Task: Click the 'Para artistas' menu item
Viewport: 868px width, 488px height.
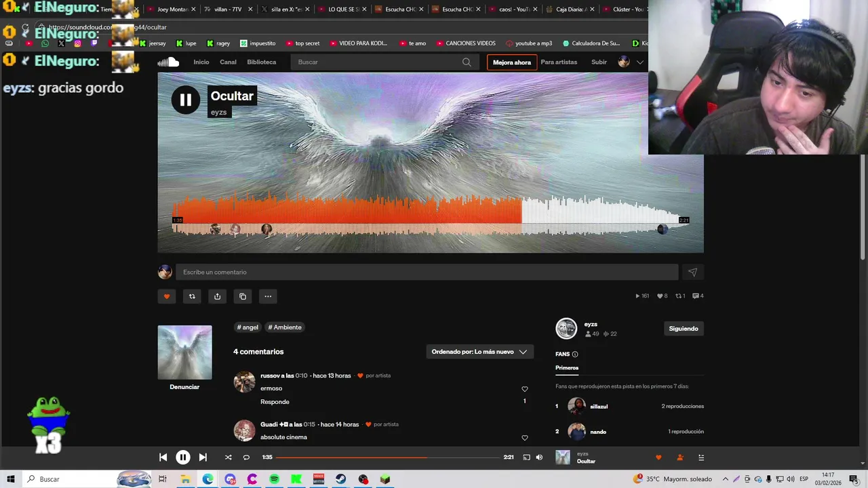Action: click(x=559, y=62)
